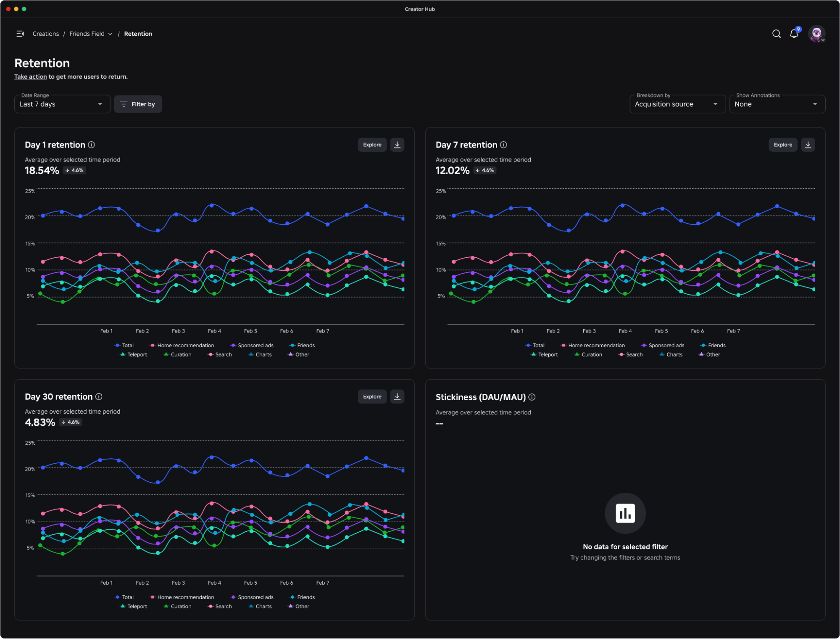Image resolution: width=840 pixels, height=639 pixels.
Task: Click info icon beside Day 1 retention
Action: 91,145
